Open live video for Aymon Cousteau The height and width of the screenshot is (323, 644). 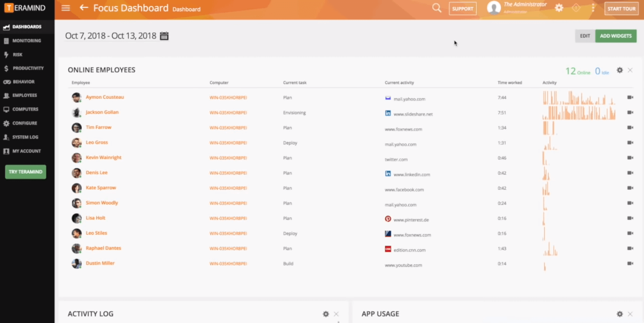pyautogui.click(x=631, y=97)
